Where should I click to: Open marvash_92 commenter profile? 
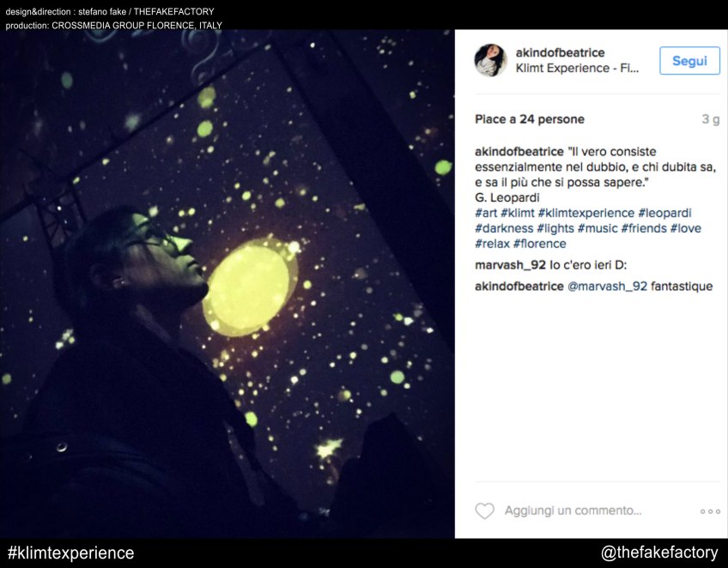tap(510, 265)
